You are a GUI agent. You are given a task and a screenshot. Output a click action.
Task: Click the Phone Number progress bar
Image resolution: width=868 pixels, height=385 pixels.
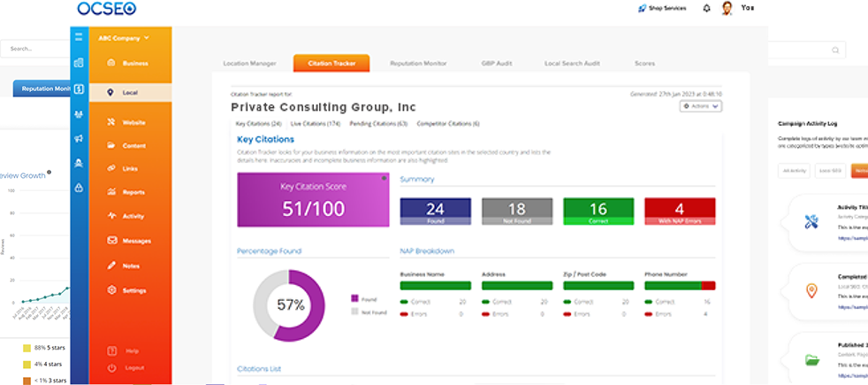[x=680, y=286]
